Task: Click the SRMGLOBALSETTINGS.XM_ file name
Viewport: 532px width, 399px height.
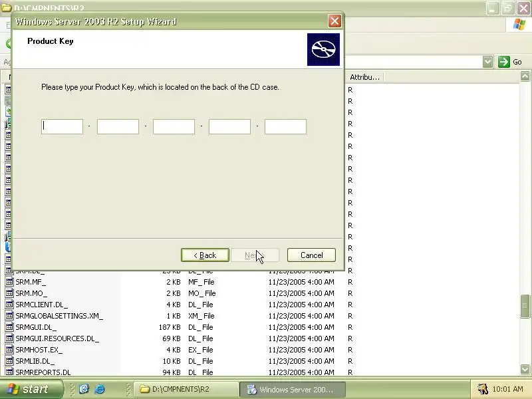Action: click(59, 316)
